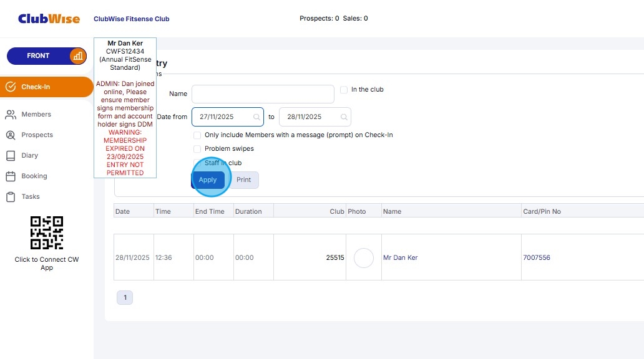
Task: Open Prospects in the sidebar
Action: point(37,135)
